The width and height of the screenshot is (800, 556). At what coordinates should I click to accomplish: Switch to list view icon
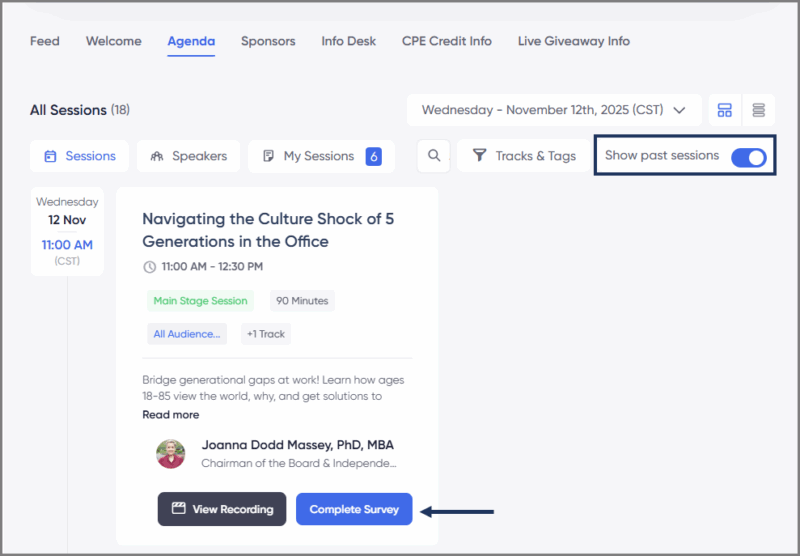pos(758,110)
